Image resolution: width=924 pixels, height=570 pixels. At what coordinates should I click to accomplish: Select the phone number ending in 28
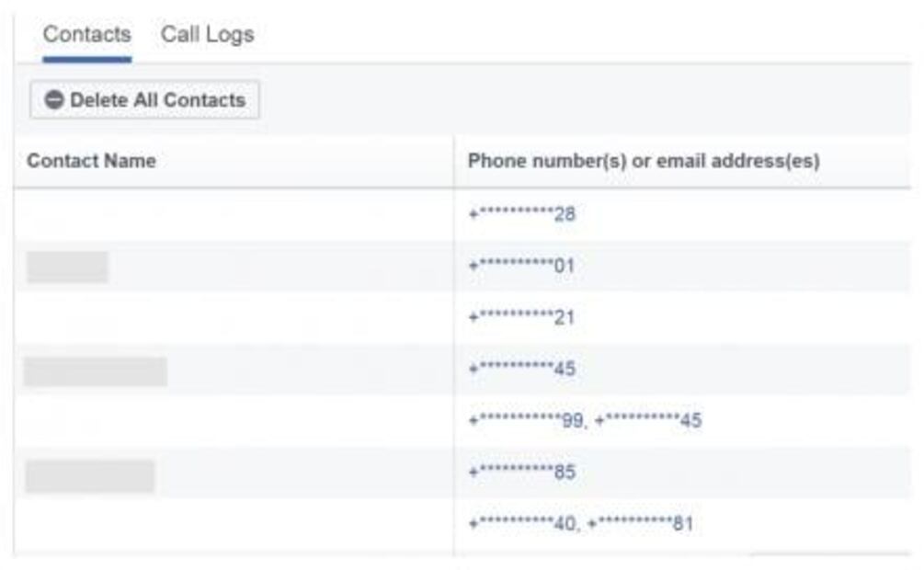522,215
